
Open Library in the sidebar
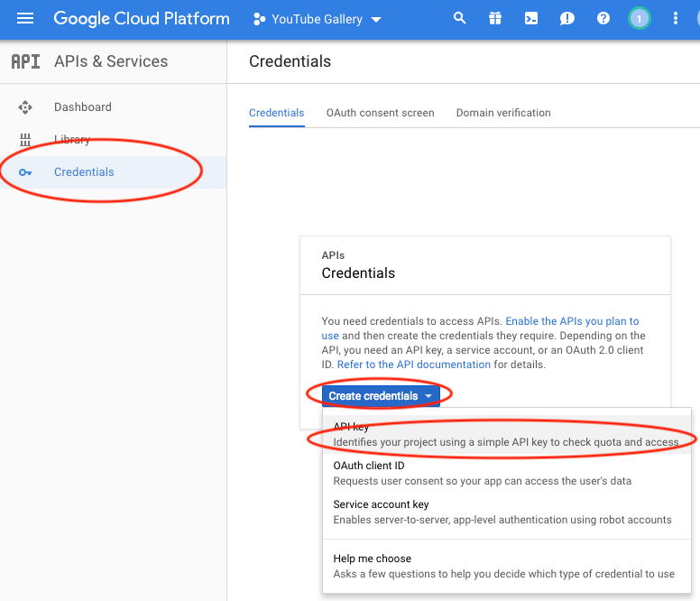(x=72, y=140)
